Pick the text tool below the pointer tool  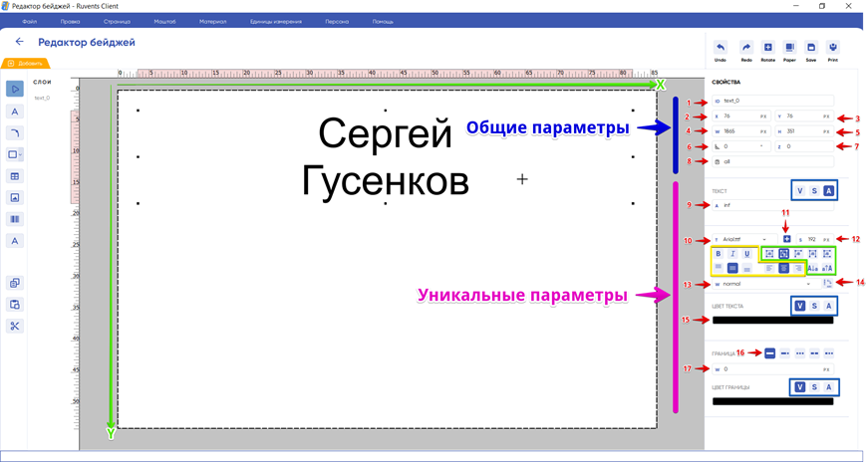14,112
